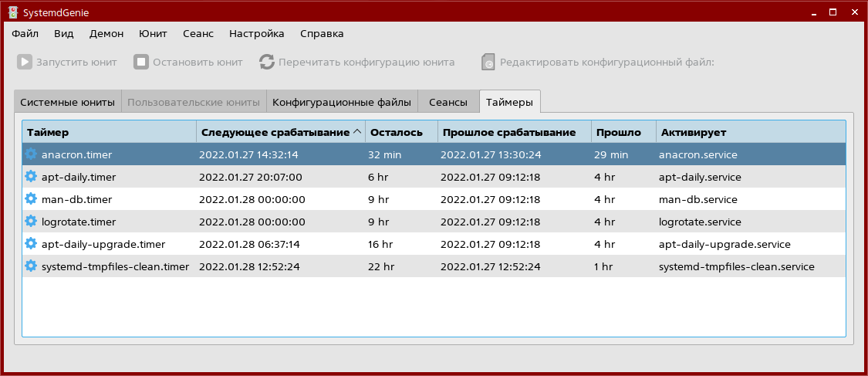868x376 pixels.
Task: Click the reload icon for Перечитать конфигурацию юнита
Action: point(267,62)
